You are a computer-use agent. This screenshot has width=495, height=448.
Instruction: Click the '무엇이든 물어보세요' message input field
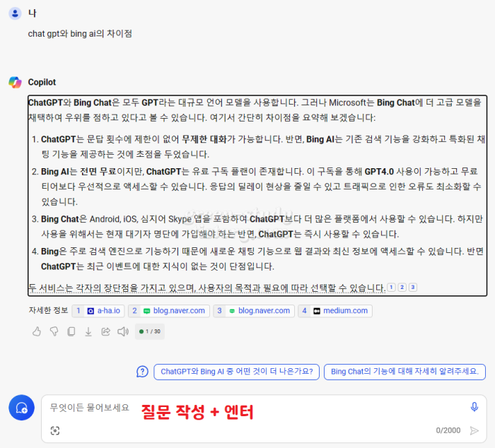(264, 418)
